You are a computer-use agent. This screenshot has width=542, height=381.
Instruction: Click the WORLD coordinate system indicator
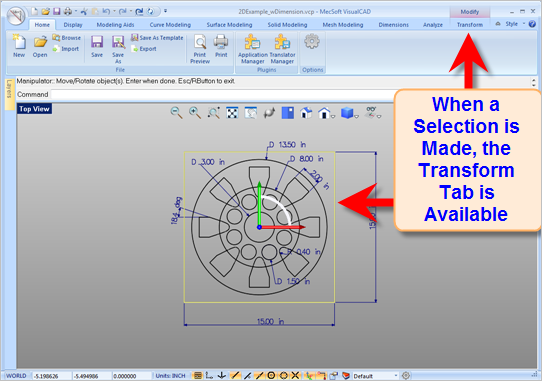(x=16, y=375)
